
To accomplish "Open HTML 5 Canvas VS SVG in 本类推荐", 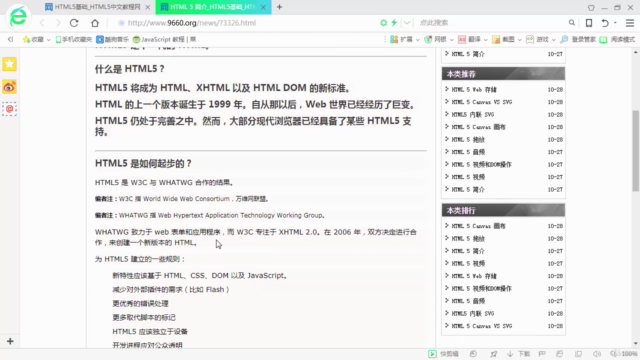I will 482,102.
